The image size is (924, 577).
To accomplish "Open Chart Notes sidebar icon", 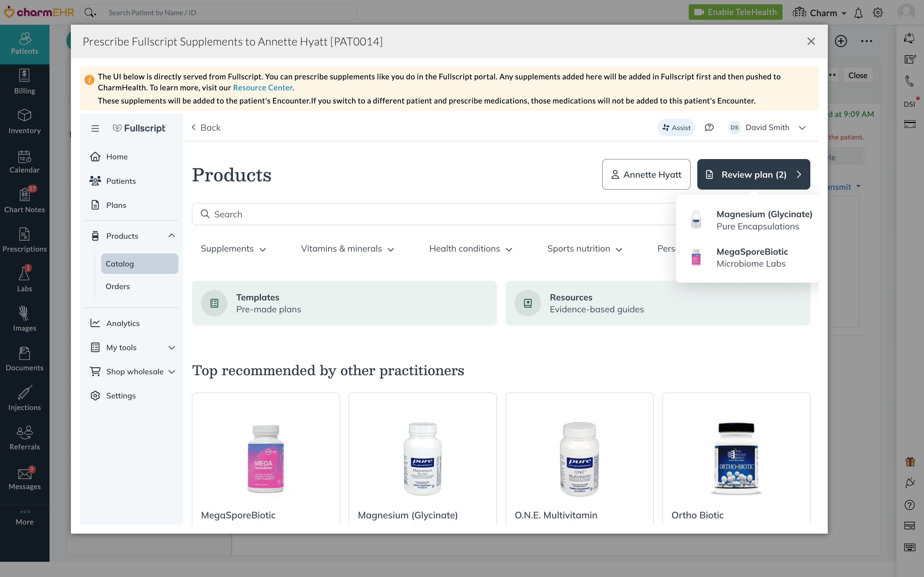I will pos(24,200).
